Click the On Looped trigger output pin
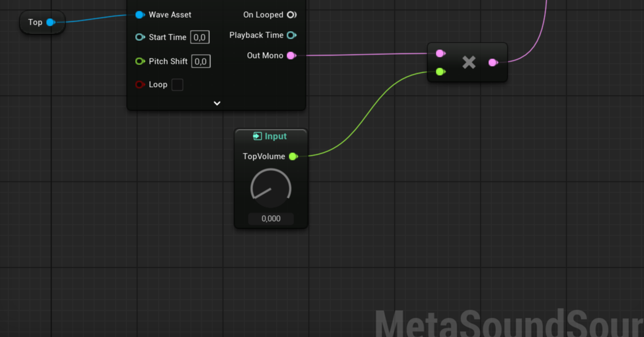The image size is (644, 337). click(x=291, y=14)
